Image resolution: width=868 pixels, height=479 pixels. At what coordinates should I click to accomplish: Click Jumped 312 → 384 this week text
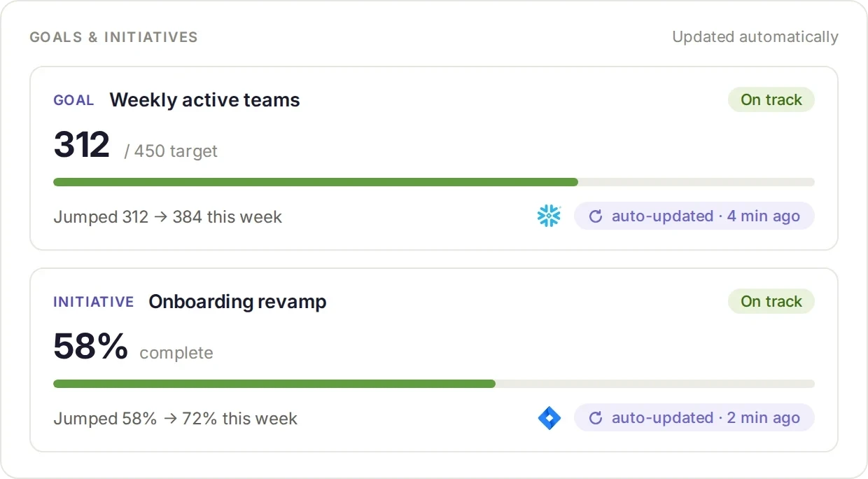point(167,216)
